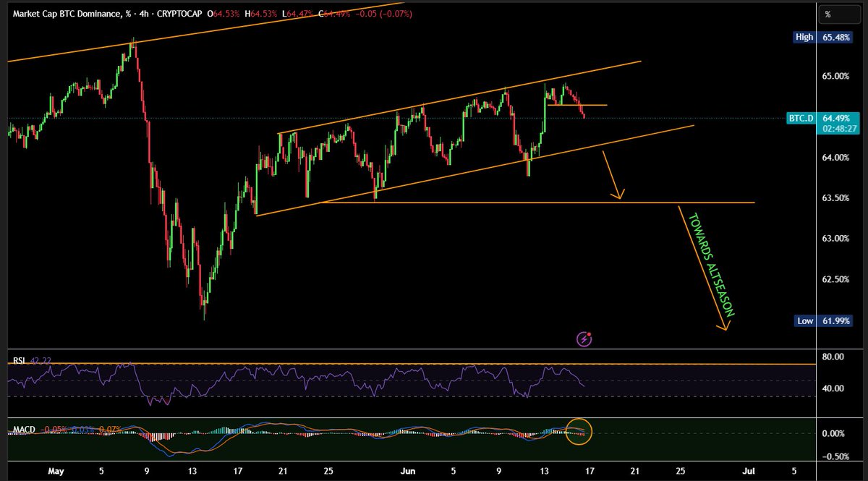This screenshot has width=868, height=481.
Task: Click the 25 date label just before Jul
Action: coord(680,471)
